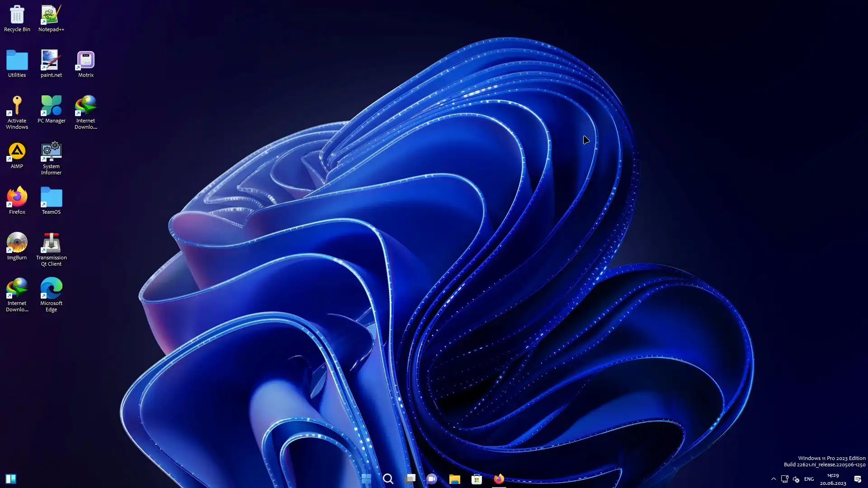Click the taskbar Search magnifier
This screenshot has width=868, height=488.
[388, 479]
